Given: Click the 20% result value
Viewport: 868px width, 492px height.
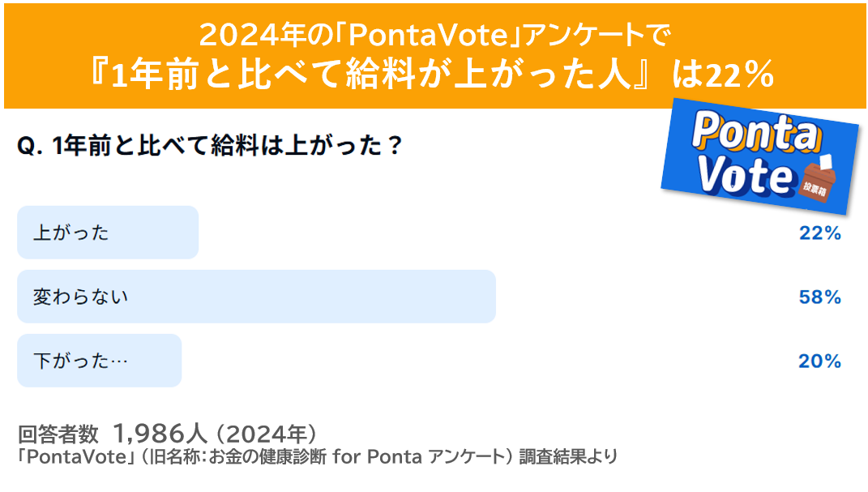Looking at the screenshot, I should (820, 362).
